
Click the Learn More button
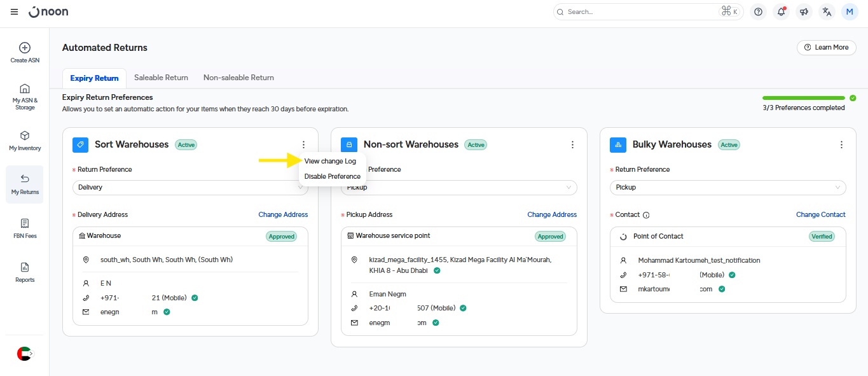[x=826, y=48]
